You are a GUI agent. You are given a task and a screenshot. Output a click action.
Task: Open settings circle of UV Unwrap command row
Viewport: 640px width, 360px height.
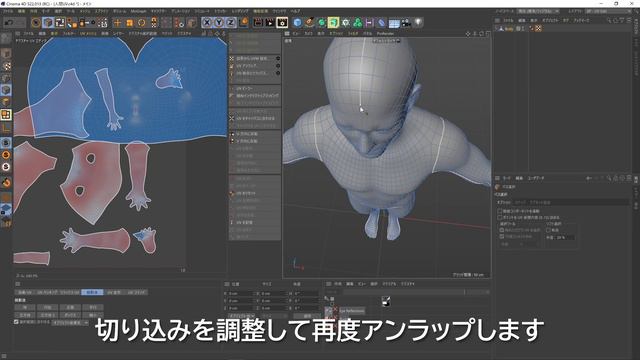click(x=278, y=66)
